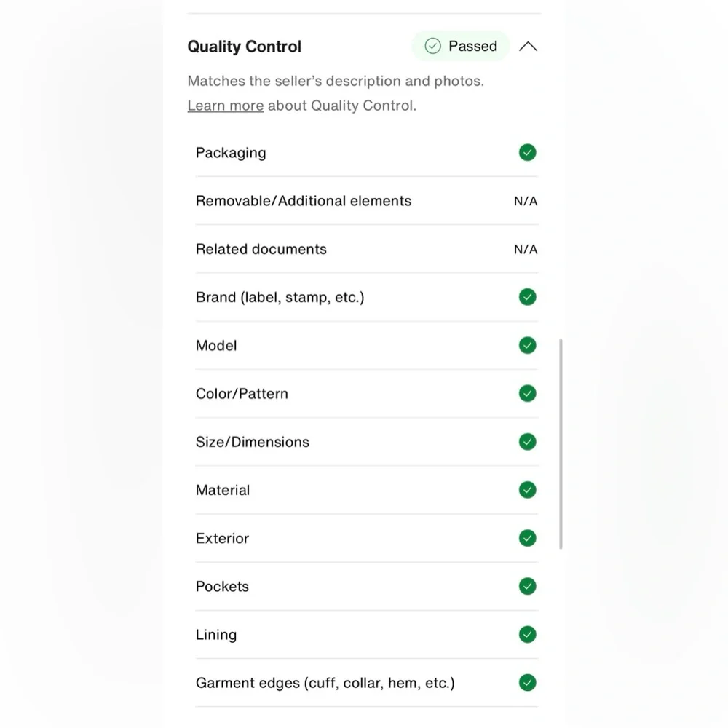This screenshot has height=728, width=728.
Task: Click N/A for Removable/Additional elements
Action: click(x=526, y=202)
